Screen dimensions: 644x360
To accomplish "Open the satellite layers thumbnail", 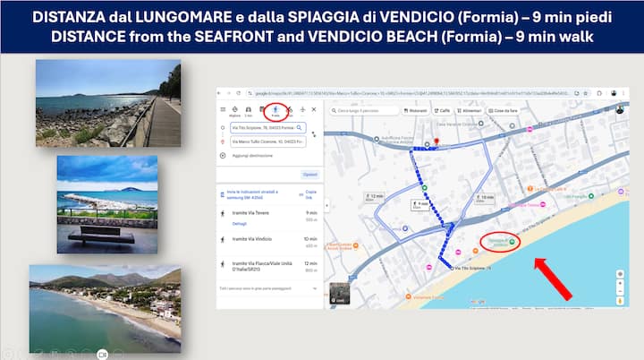I will [340, 294].
